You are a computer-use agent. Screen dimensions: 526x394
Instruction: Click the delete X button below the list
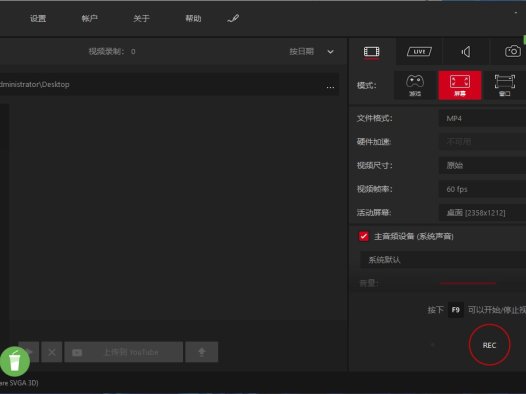click(52, 352)
